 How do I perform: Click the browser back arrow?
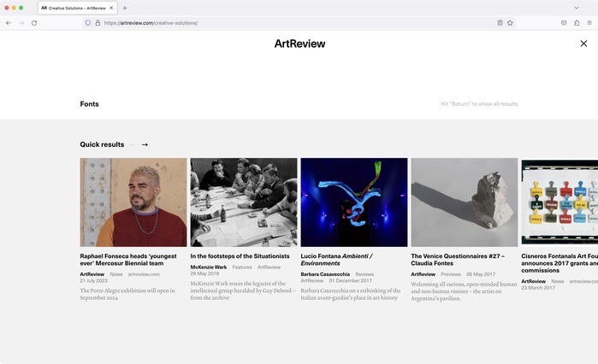click(9, 23)
